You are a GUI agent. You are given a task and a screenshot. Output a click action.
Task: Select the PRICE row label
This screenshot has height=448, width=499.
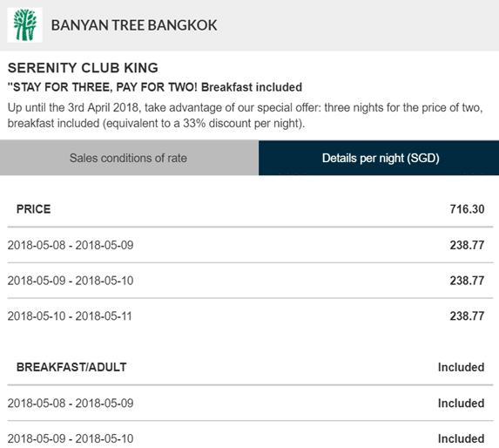pos(33,209)
